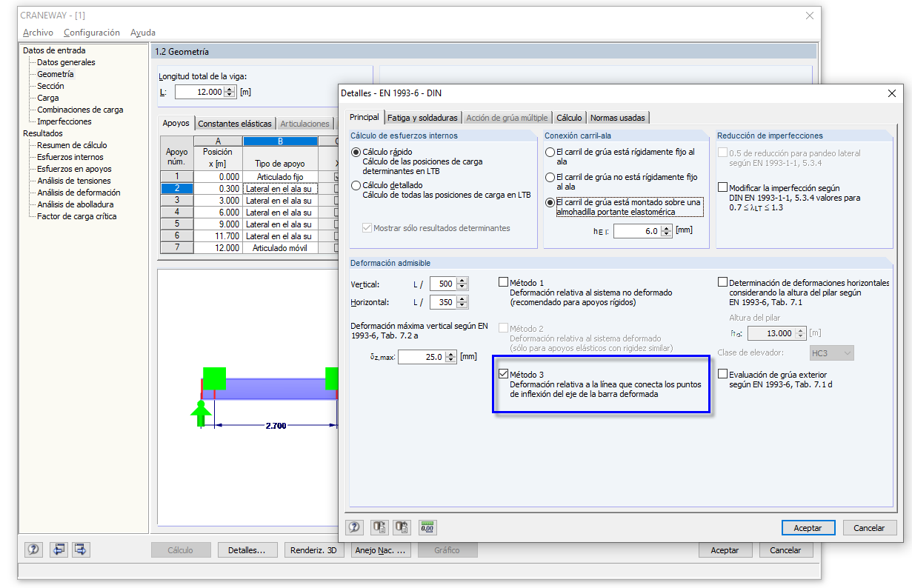
Task: Select support row number 4 header
Action: (176, 213)
